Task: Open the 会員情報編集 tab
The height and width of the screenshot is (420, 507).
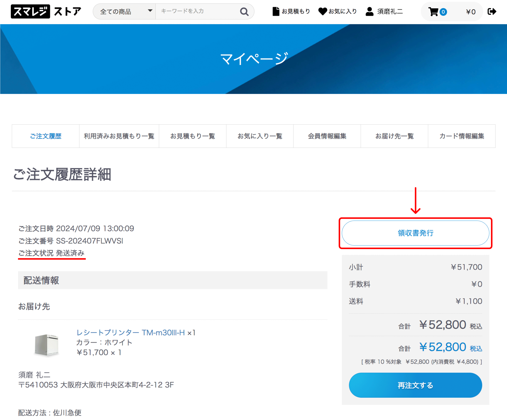Action: pos(327,136)
